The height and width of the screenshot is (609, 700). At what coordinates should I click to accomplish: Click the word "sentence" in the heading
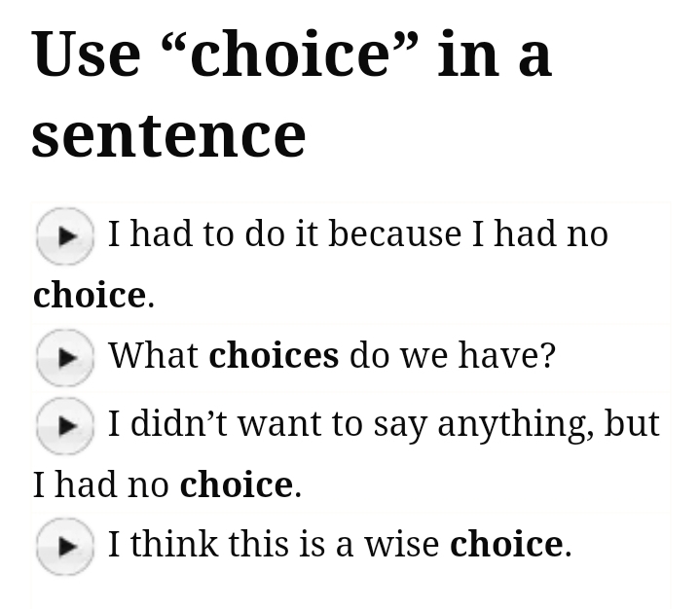tap(168, 134)
